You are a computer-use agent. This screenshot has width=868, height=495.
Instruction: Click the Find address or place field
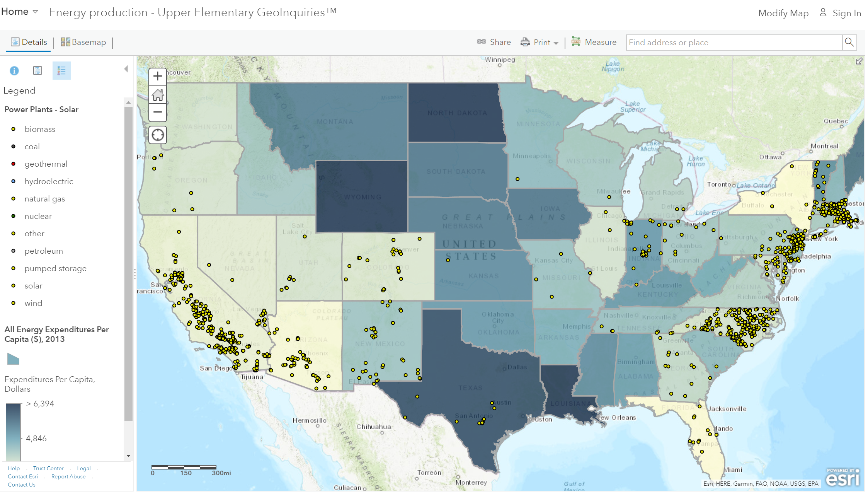coord(734,43)
